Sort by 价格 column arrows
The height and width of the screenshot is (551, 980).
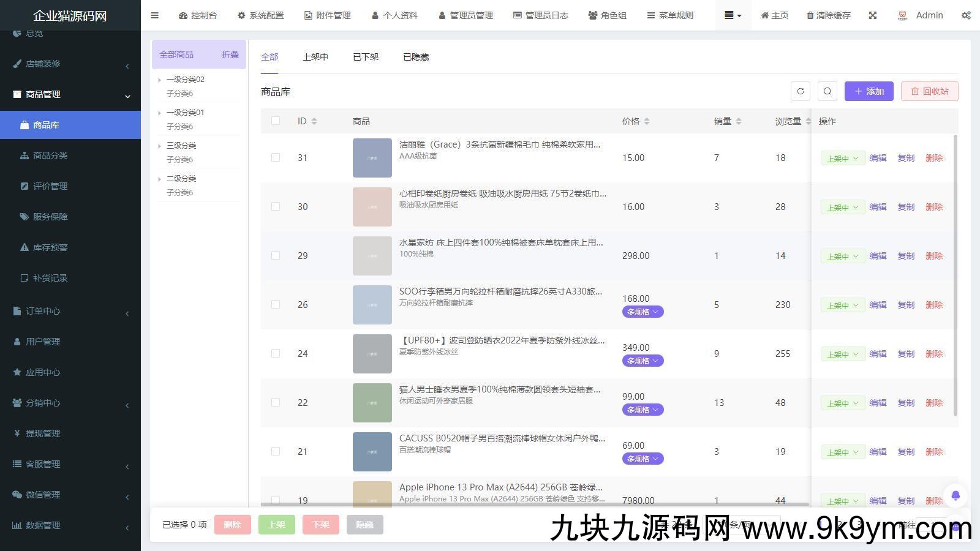pos(647,121)
